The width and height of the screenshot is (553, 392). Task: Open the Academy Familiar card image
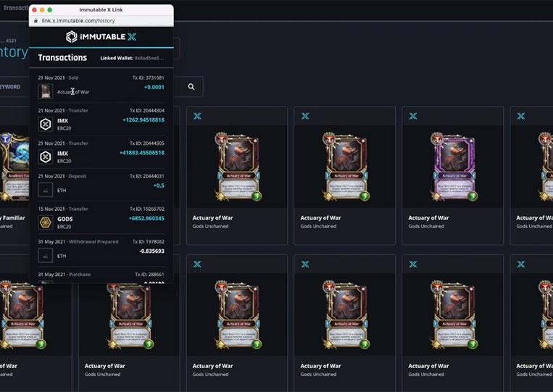[x=14, y=167]
